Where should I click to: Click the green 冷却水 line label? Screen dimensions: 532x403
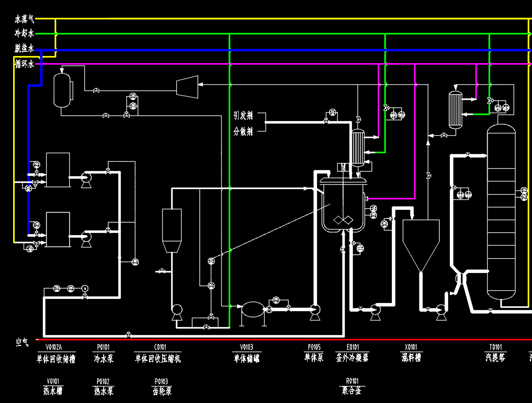tap(24, 34)
